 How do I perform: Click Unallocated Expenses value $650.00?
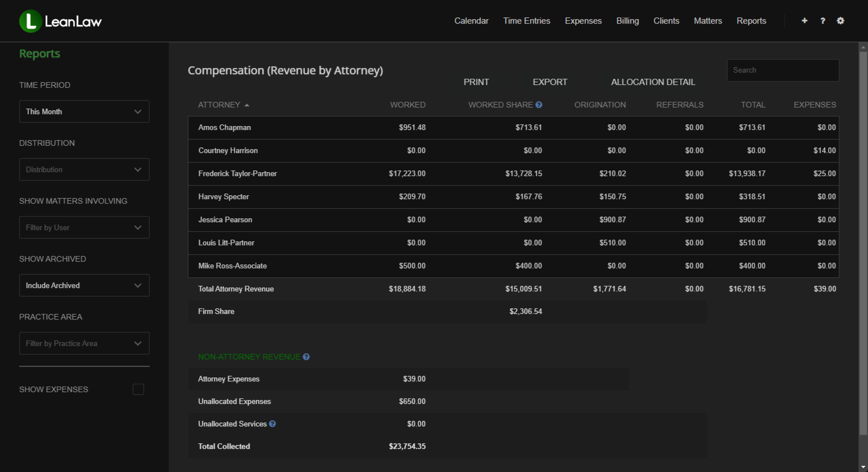[412, 401]
